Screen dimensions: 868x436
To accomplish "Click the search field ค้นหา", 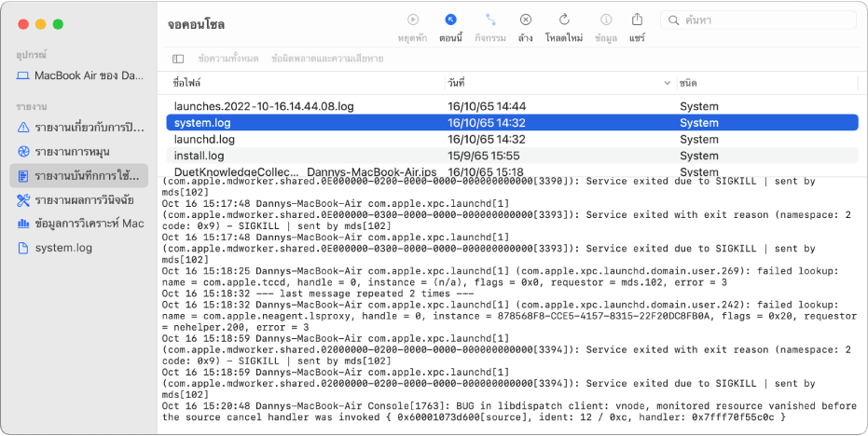I will (758, 20).
